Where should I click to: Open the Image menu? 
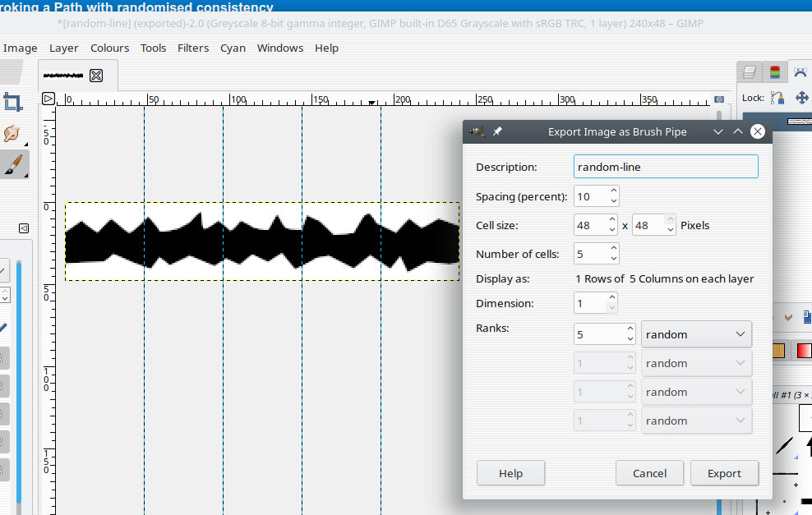click(x=21, y=48)
